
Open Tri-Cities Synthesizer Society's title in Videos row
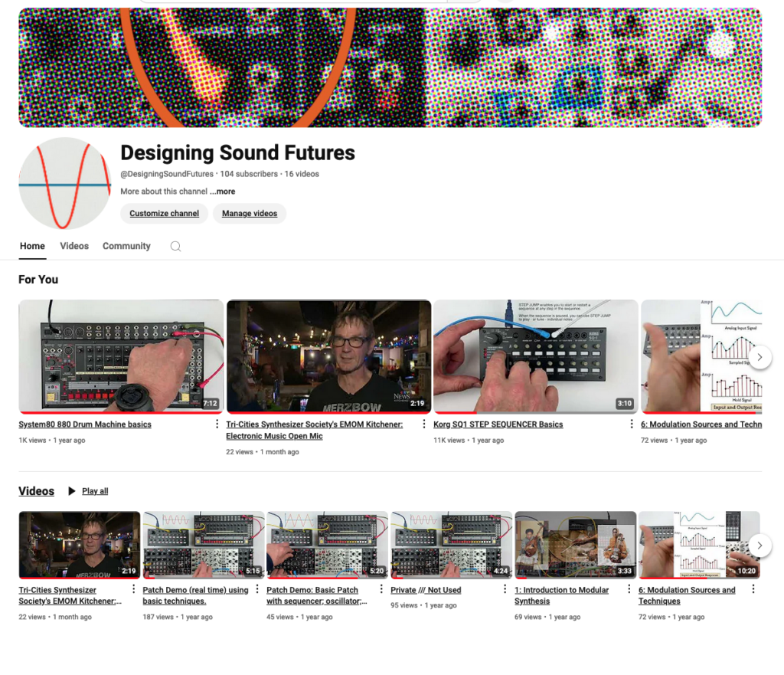(x=70, y=595)
